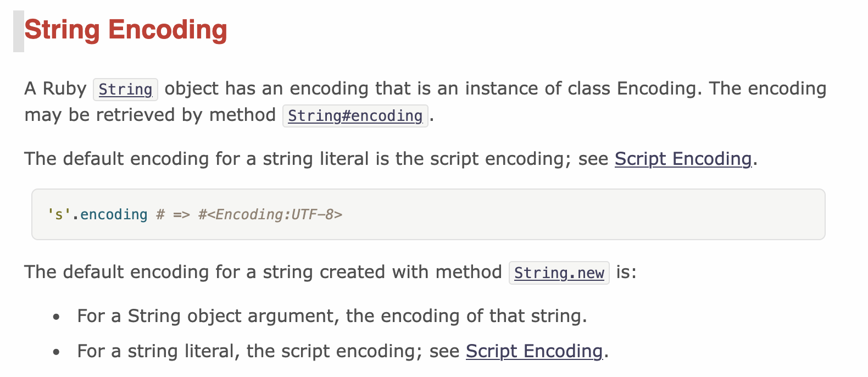Click the String.new method link
This screenshot has height=377, width=868.
pyautogui.click(x=559, y=273)
